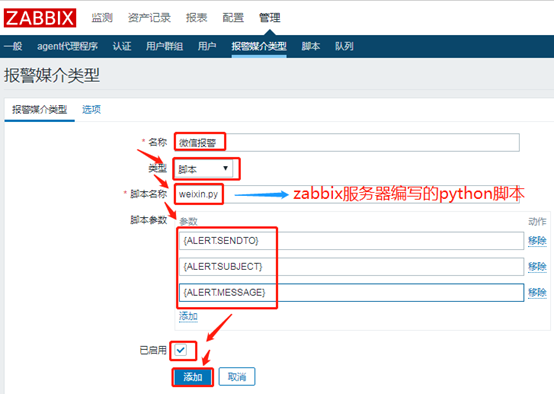Viewport: 554px width, 394px height.
Task: Click the {ALERT.MESSAGE} parameter field
Action: [x=351, y=292]
